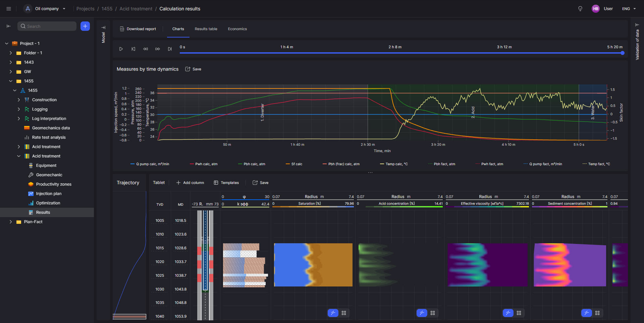
Task: Collapse the left project sidebar
Action: coord(9,26)
